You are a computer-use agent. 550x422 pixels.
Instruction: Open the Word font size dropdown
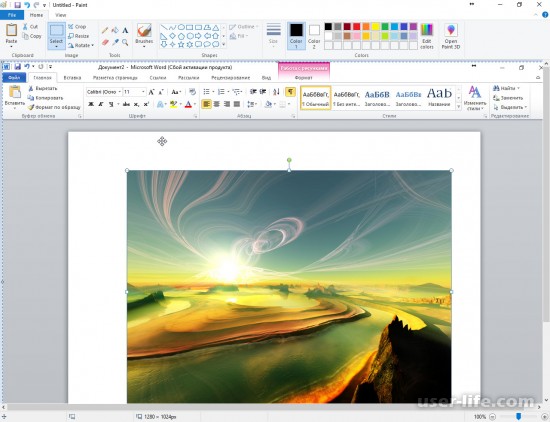143,92
